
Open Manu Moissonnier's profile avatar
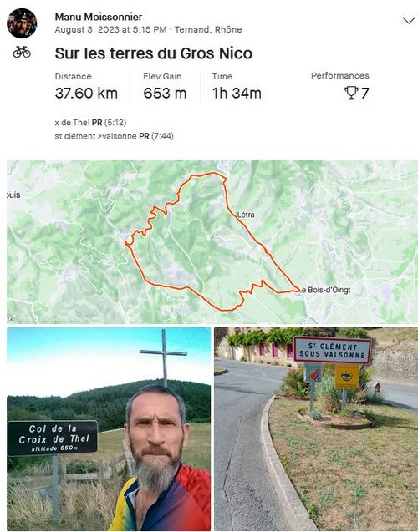pos(22,23)
